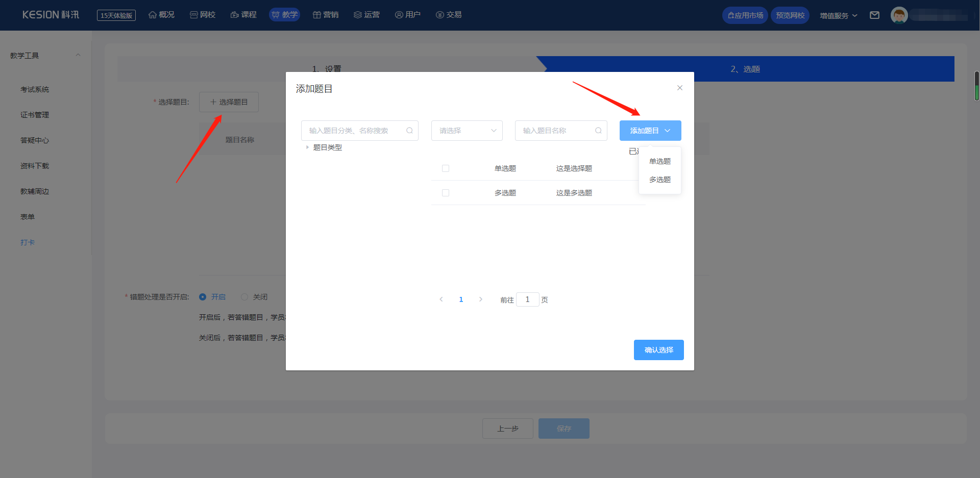
Task: Choose 多选题 from the dropdown menu
Action: click(x=660, y=180)
